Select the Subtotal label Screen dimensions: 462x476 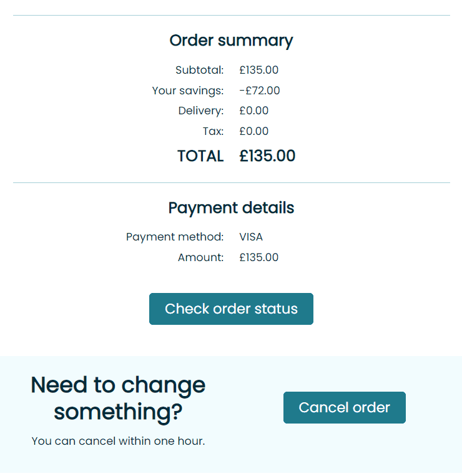pyautogui.click(x=199, y=70)
